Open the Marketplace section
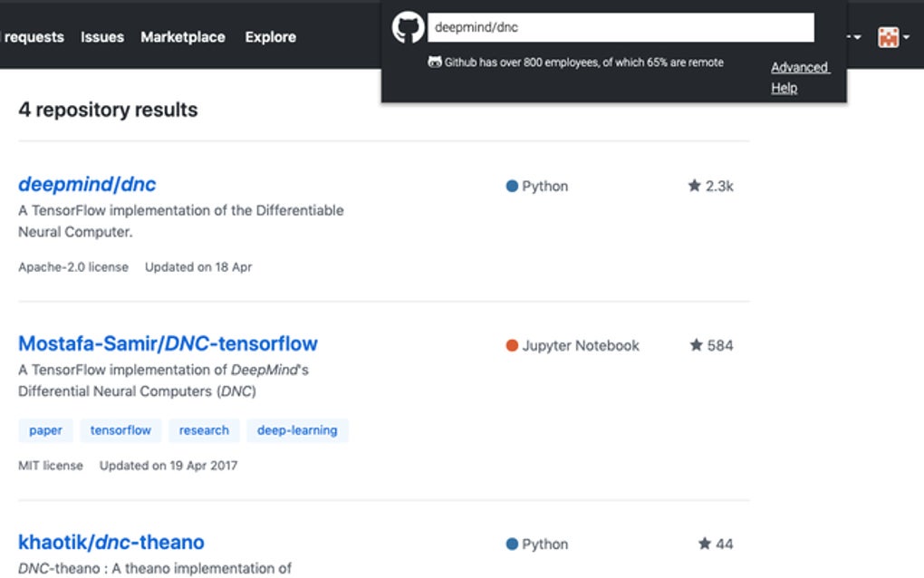The height and width of the screenshot is (578, 924). [x=182, y=37]
